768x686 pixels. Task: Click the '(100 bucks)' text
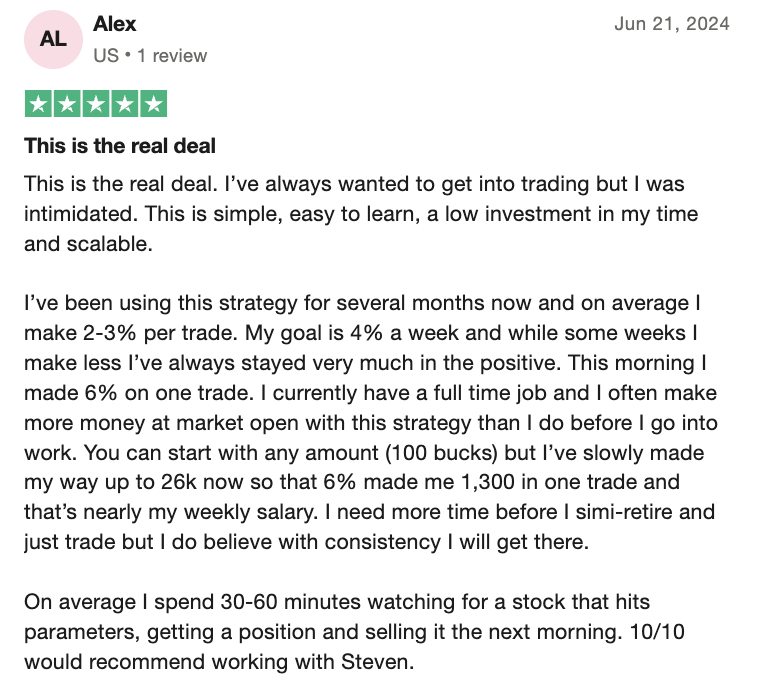click(x=442, y=453)
